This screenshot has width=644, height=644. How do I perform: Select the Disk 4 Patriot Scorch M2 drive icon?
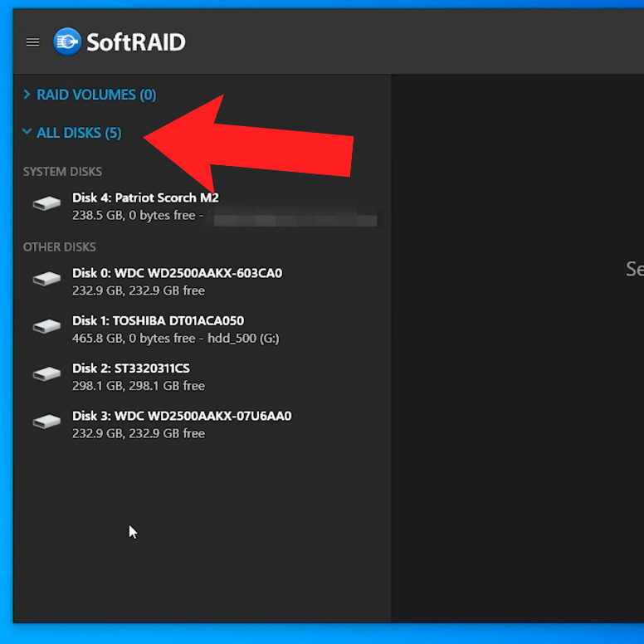pos(46,203)
